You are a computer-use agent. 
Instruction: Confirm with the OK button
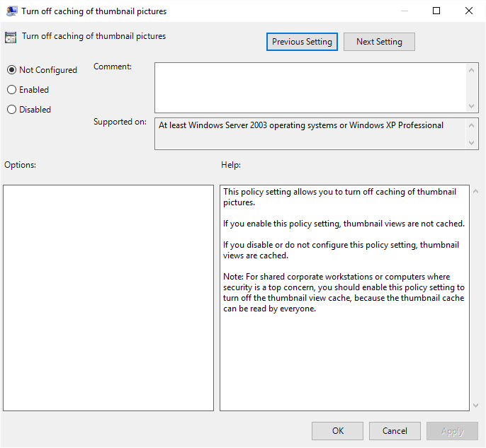(x=337, y=431)
